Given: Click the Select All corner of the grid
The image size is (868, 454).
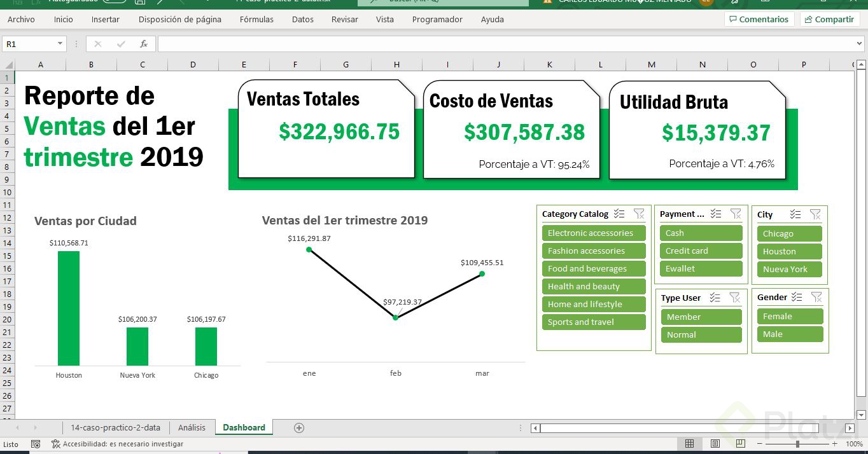Looking at the screenshot, I should (8, 65).
